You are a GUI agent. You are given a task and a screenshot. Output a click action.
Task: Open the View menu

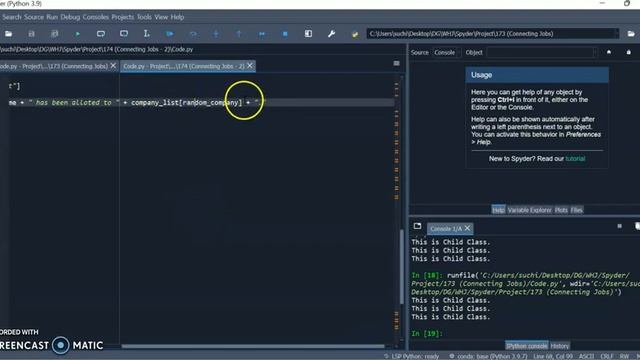[161, 17]
